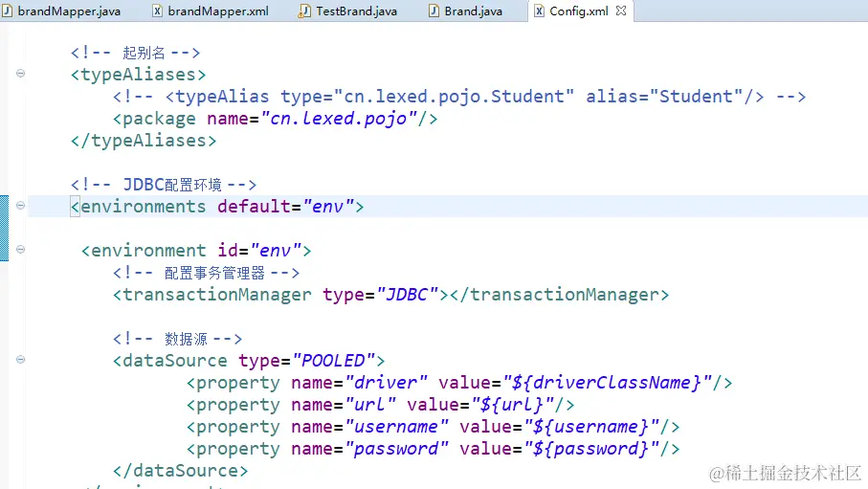Image resolution: width=868 pixels, height=489 pixels.
Task: Open the brandMapper.xml editor tab
Action: [x=211, y=11]
